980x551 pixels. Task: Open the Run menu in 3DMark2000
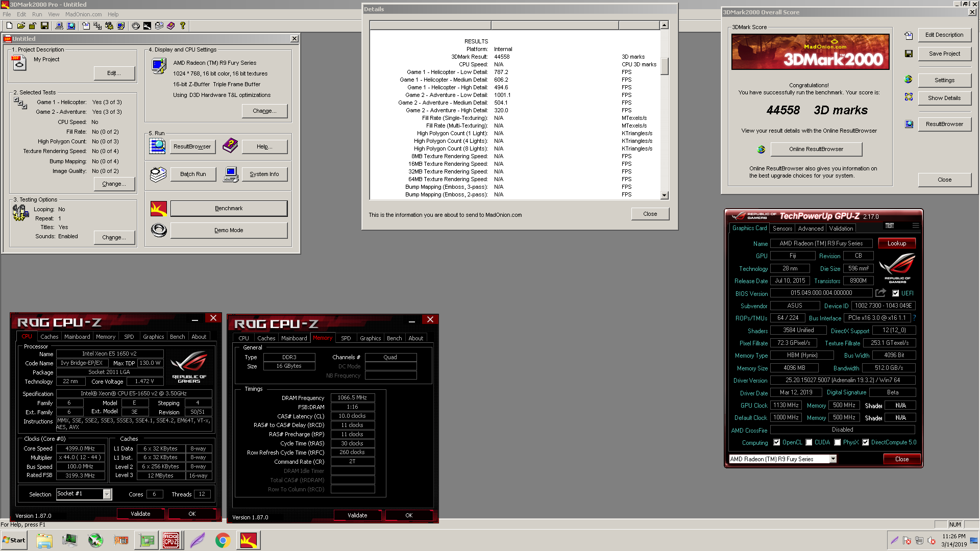(37, 14)
